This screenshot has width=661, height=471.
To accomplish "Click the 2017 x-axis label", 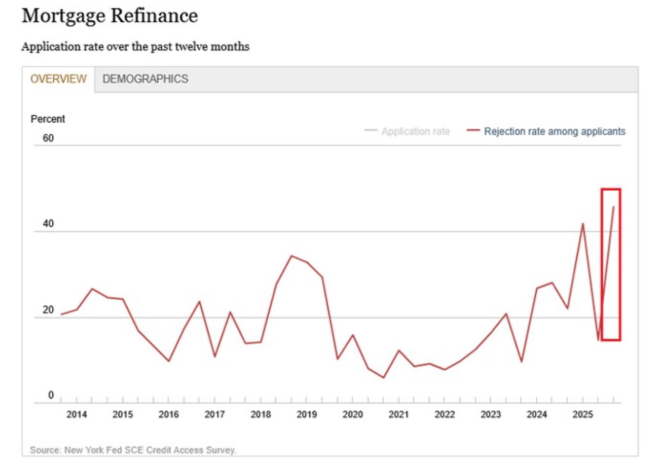I will coord(214,414).
